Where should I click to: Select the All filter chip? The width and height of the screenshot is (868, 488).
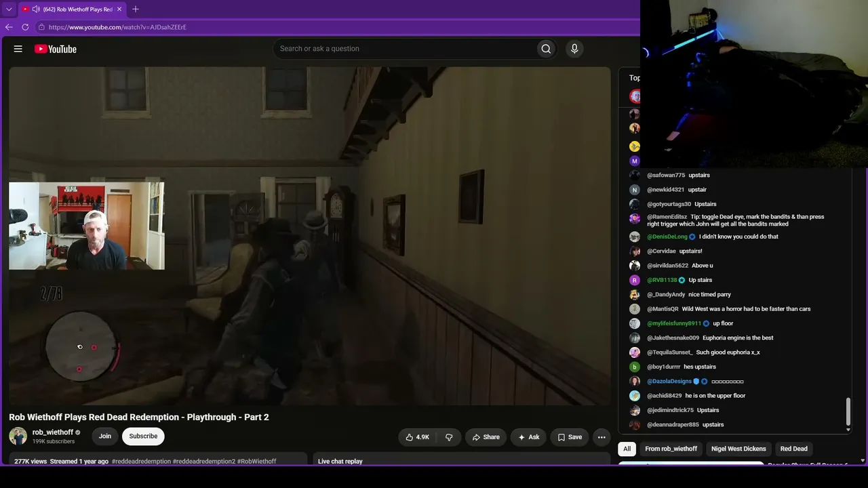pos(627,449)
